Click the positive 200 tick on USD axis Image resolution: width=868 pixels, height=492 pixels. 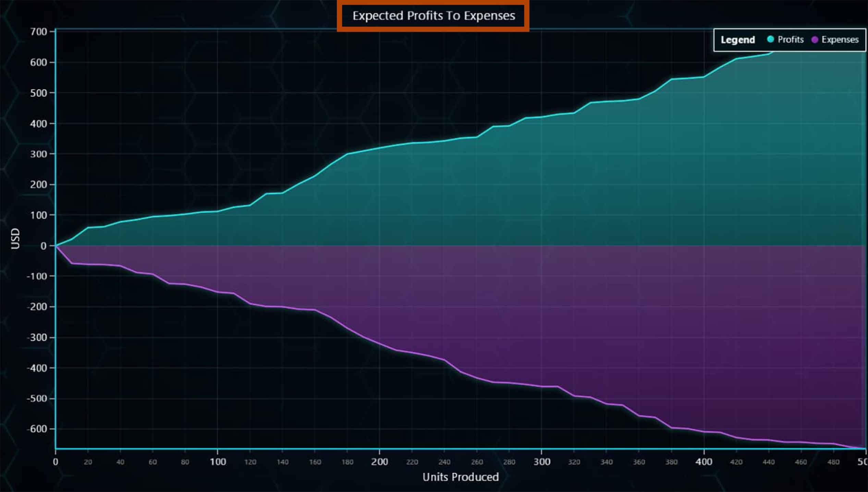[x=38, y=184]
